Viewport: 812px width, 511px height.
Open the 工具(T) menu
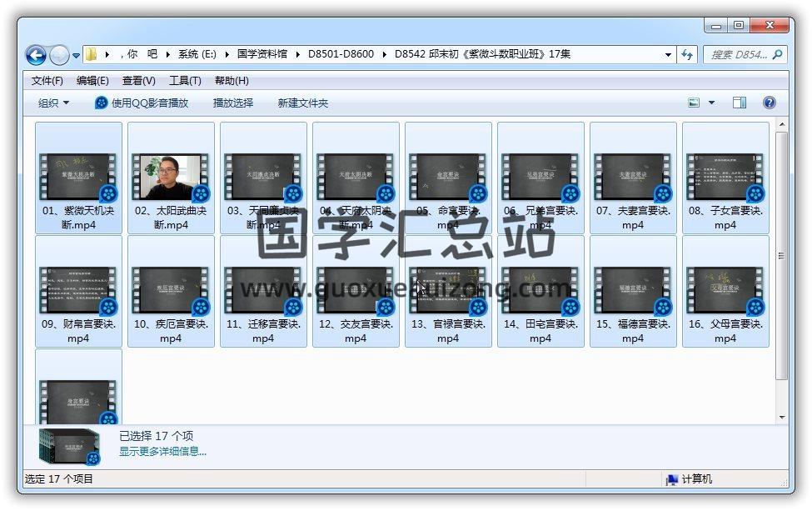click(185, 81)
